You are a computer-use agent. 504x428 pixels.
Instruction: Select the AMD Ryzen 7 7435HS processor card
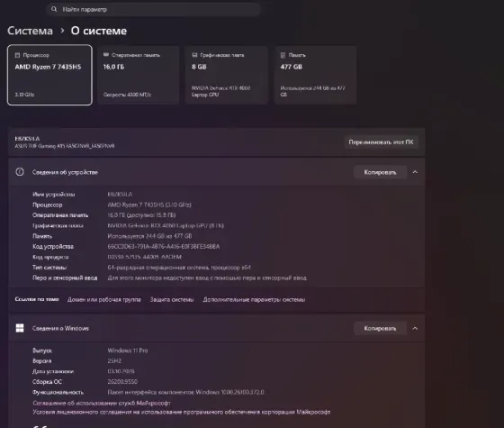click(49, 75)
